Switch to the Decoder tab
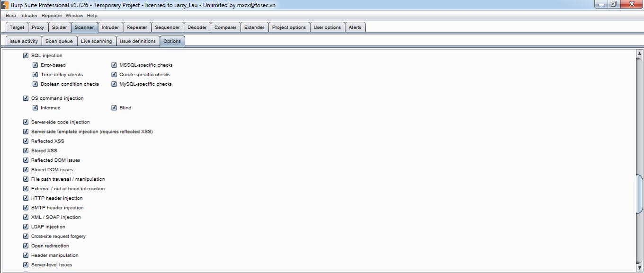Image resolution: width=644 pixels, height=273 pixels. pyautogui.click(x=197, y=27)
